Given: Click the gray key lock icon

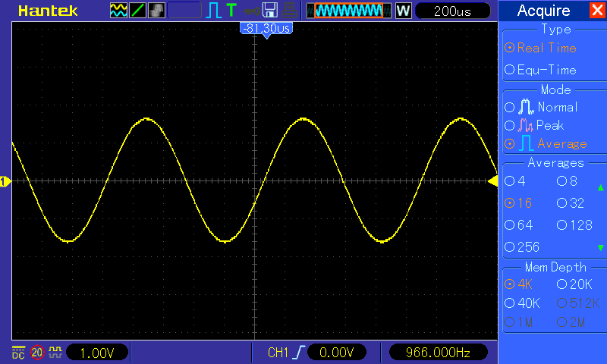Looking at the screenshot, I should [x=251, y=11].
